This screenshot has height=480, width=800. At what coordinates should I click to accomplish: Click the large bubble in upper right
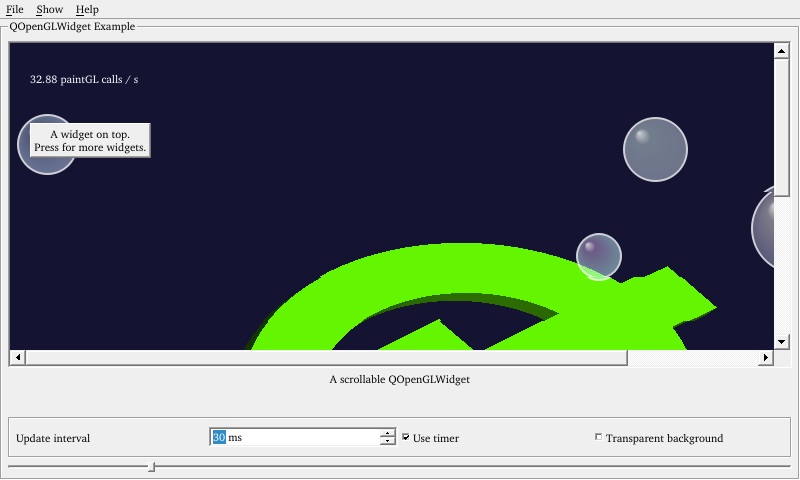point(655,150)
